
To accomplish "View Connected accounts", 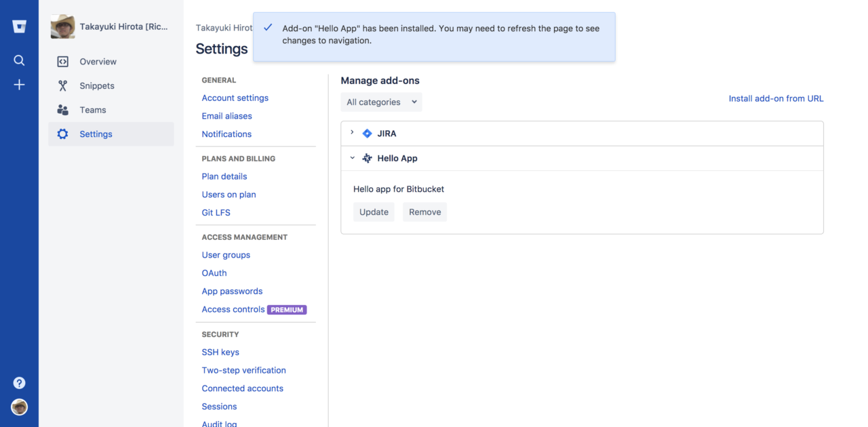I will pos(243,388).
